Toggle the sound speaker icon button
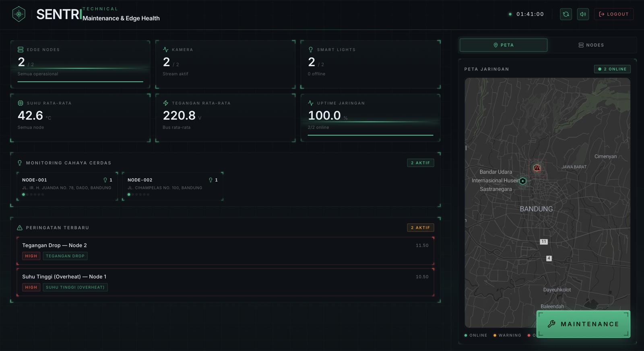Screen dimensions: 644x351 [583, 14]
